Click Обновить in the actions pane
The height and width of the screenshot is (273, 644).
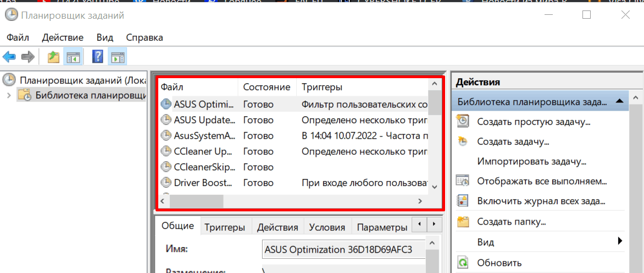click(499, 263)
